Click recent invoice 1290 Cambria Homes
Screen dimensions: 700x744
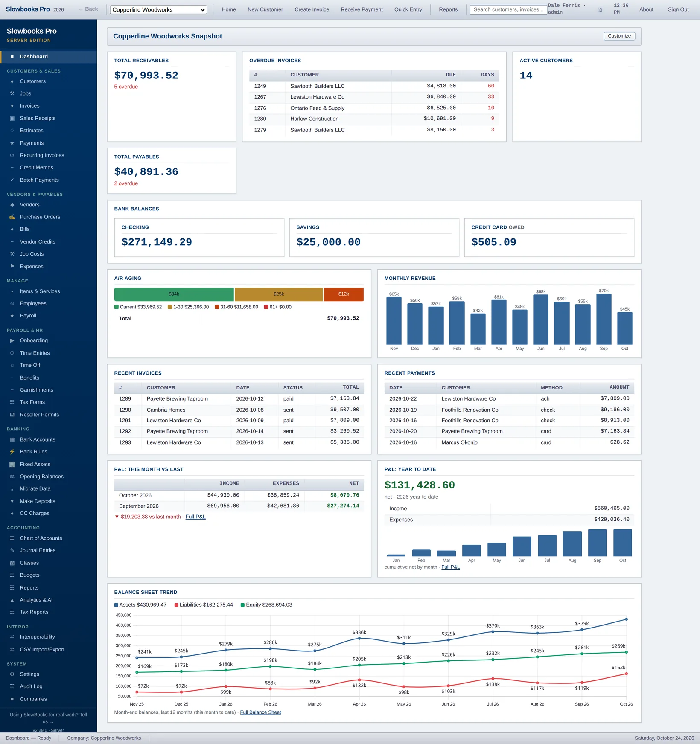[239, 410]
